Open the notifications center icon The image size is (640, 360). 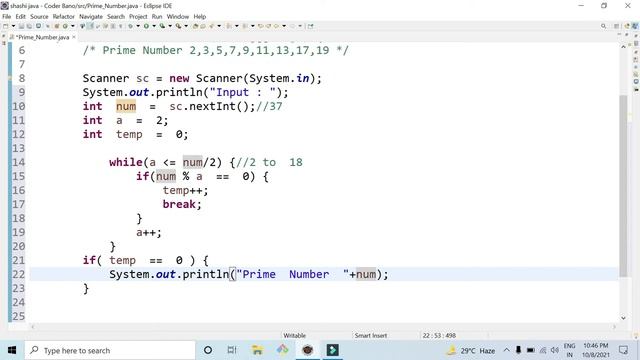pos(623,350)
